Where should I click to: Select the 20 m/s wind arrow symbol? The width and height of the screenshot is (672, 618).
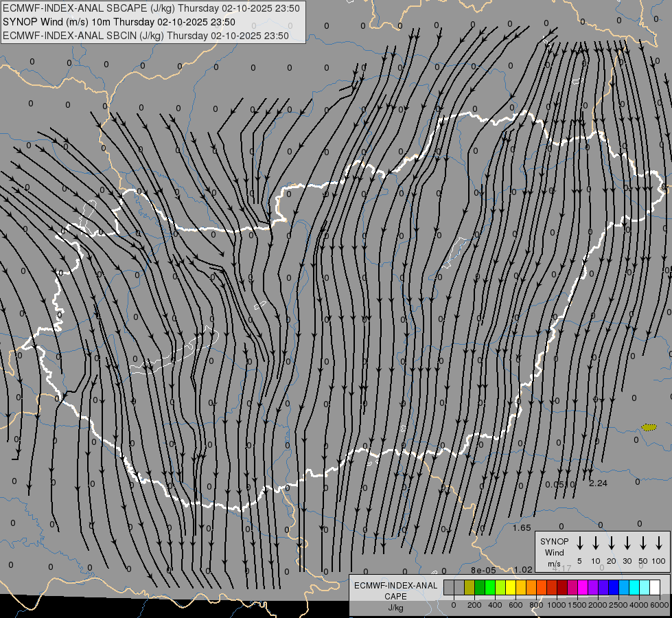click(612, 543)
